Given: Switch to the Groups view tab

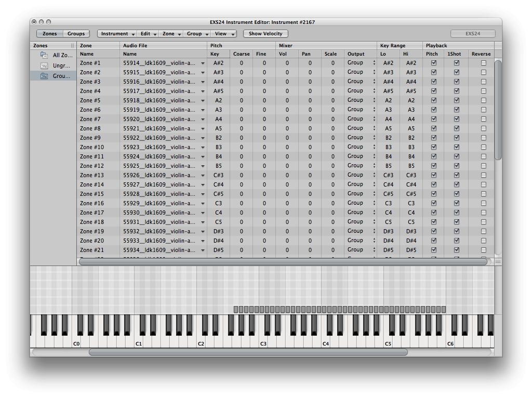Looking at the screenshot, I should coord(76,34).
